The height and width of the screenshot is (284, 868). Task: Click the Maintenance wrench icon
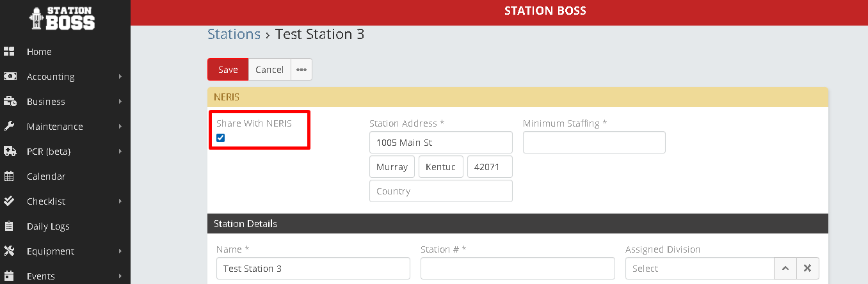(10, 127)
